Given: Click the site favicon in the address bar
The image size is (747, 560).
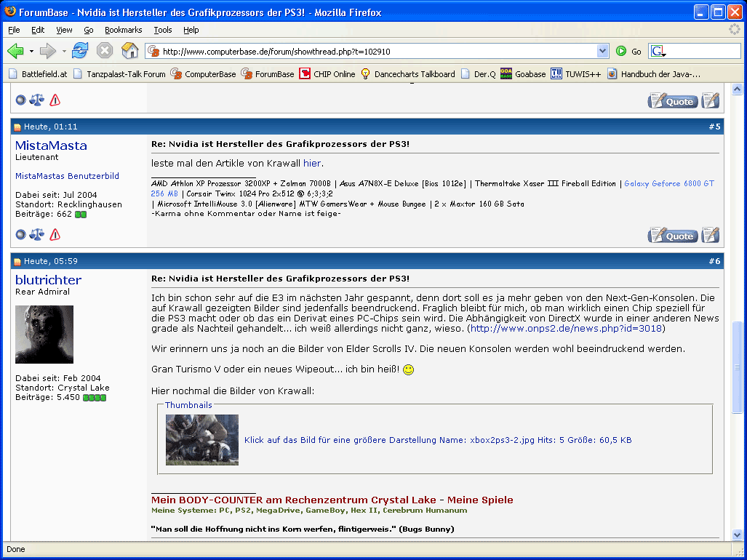Looking at the screenshot, I should point(153,51).
